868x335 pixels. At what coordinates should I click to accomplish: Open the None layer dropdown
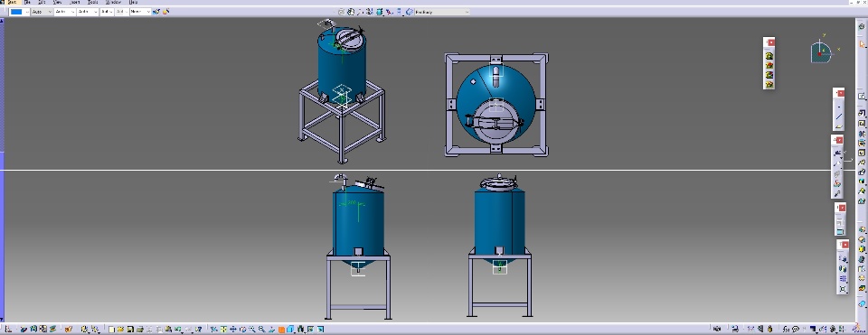pyautogui.click(x=140, y=11)
